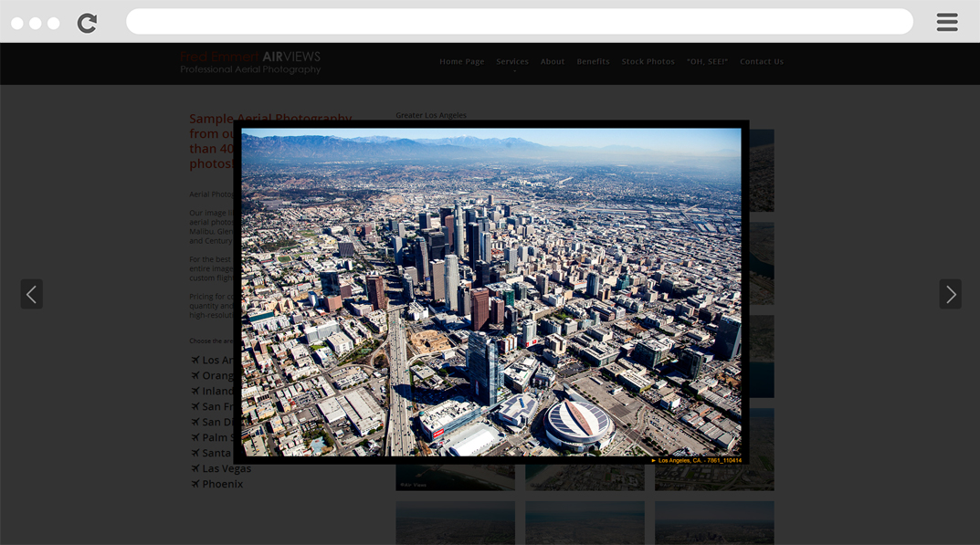Go to Contact Us page
Viewport: 980px width, 545px height.
tap(762, 62)
